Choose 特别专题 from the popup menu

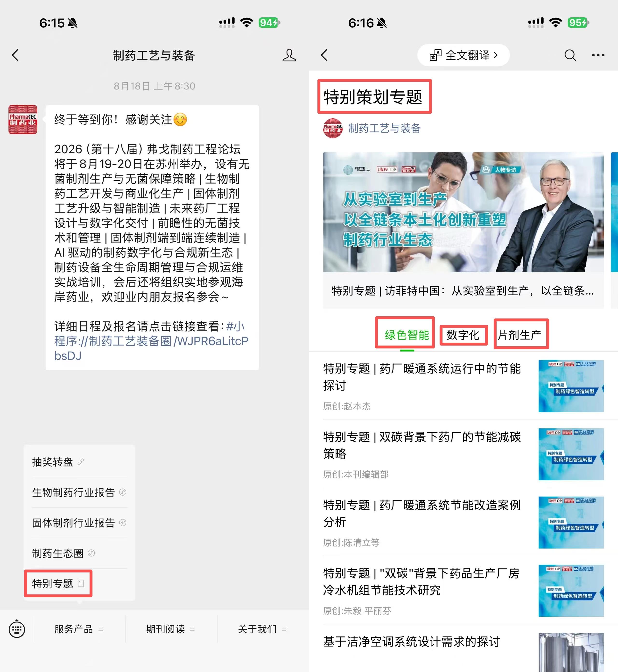coord(58,584)
